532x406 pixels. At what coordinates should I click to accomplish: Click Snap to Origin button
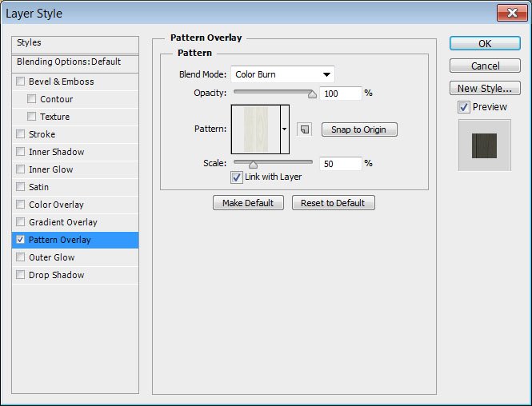pyautogui.click(x=359, y=129)
